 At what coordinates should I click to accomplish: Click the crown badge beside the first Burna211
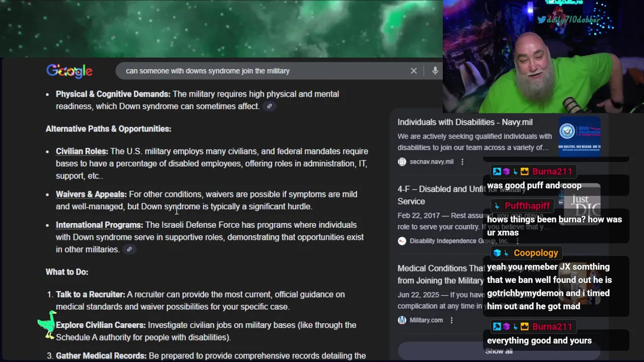(x=525, y=171)
